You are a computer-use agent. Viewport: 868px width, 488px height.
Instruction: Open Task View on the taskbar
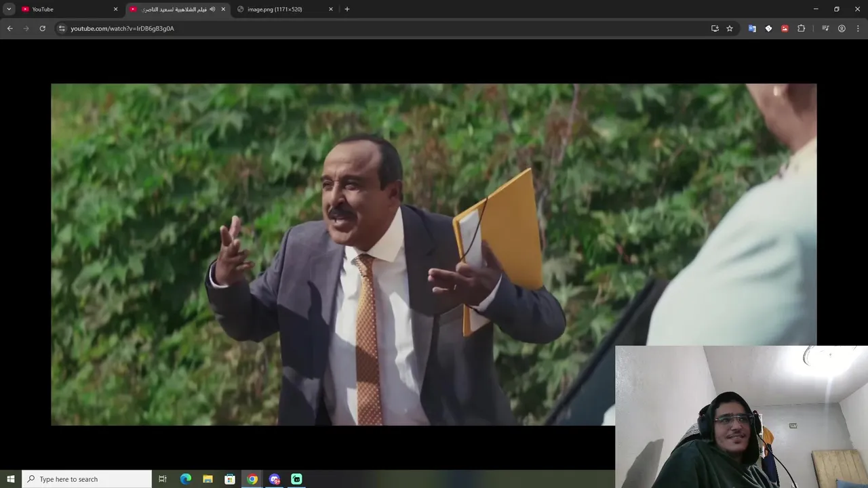[x=163, y=479]
